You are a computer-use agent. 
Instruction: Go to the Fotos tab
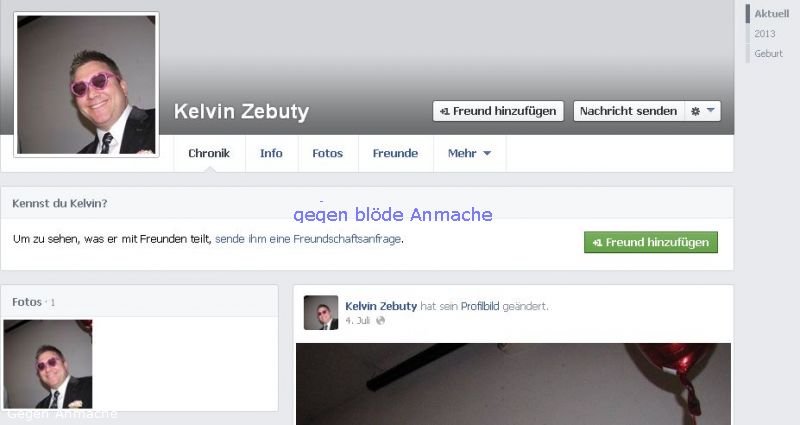(328, 153)
